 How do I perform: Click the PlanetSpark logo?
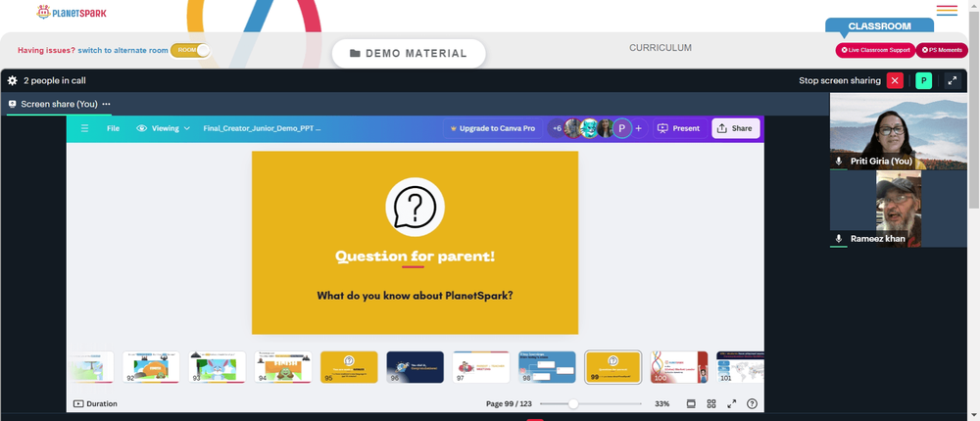(72, 12)
